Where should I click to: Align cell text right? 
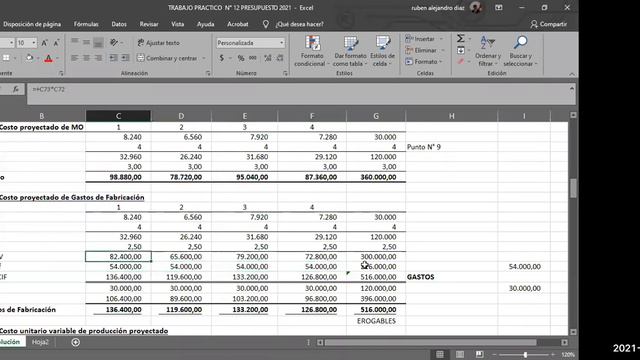[98, 58]
